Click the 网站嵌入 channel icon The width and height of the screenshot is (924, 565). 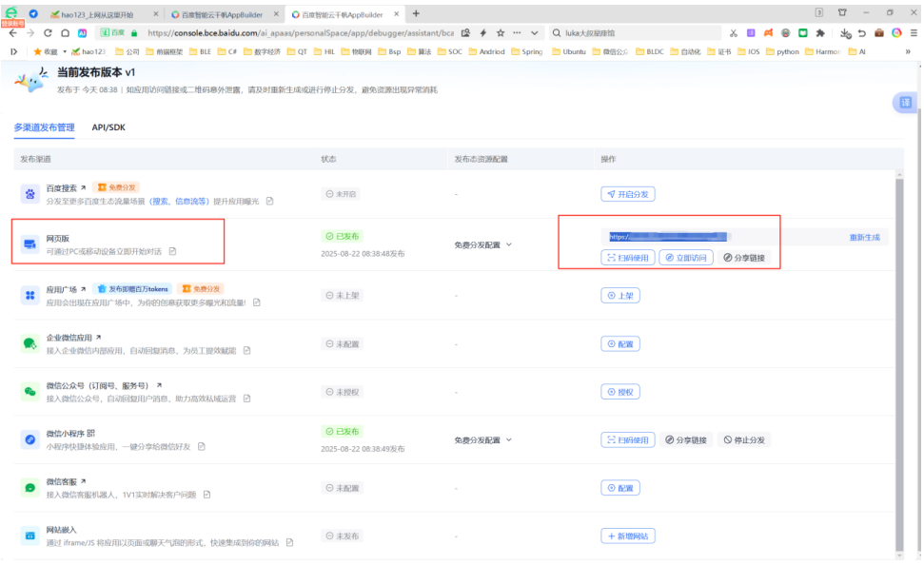click(x=30, y=536)
